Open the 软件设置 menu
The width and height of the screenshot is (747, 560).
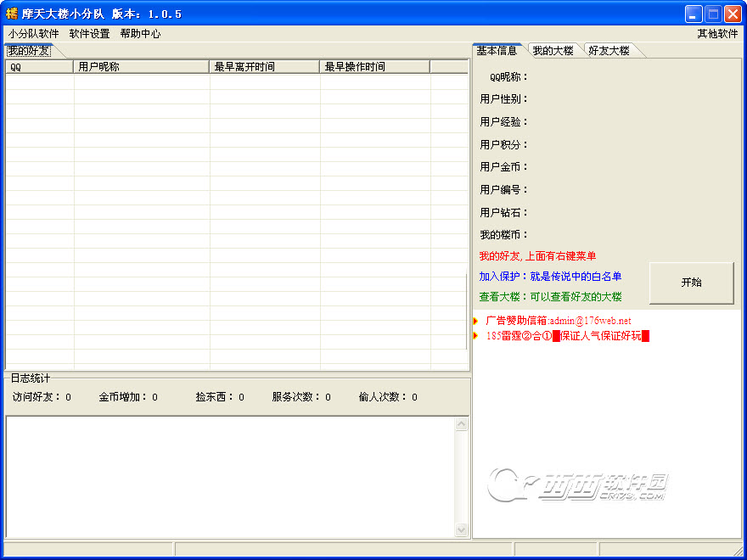tap(89, 34)
